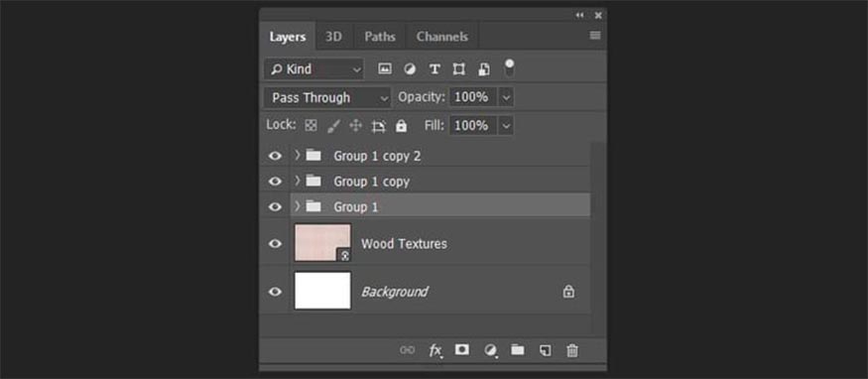The image size is (868, 379).
Task: Expand the Group 1 copy folder
Action: coord(298,181)
